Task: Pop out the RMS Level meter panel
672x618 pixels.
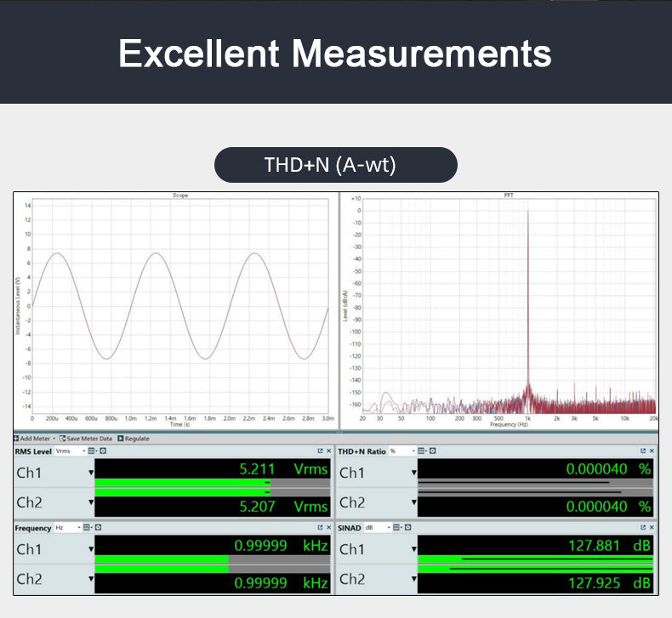Action: pos(320,451)
